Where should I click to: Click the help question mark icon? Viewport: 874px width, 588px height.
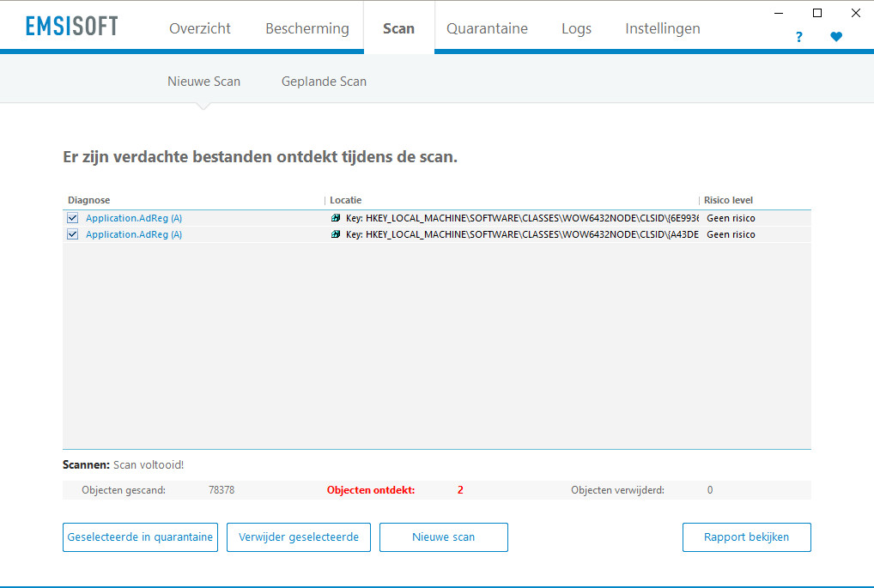click(x=798, y=37)
